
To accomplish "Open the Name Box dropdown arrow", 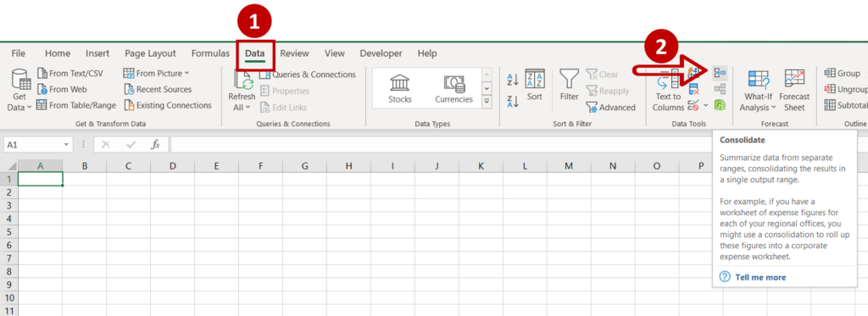I will point(66,144).
